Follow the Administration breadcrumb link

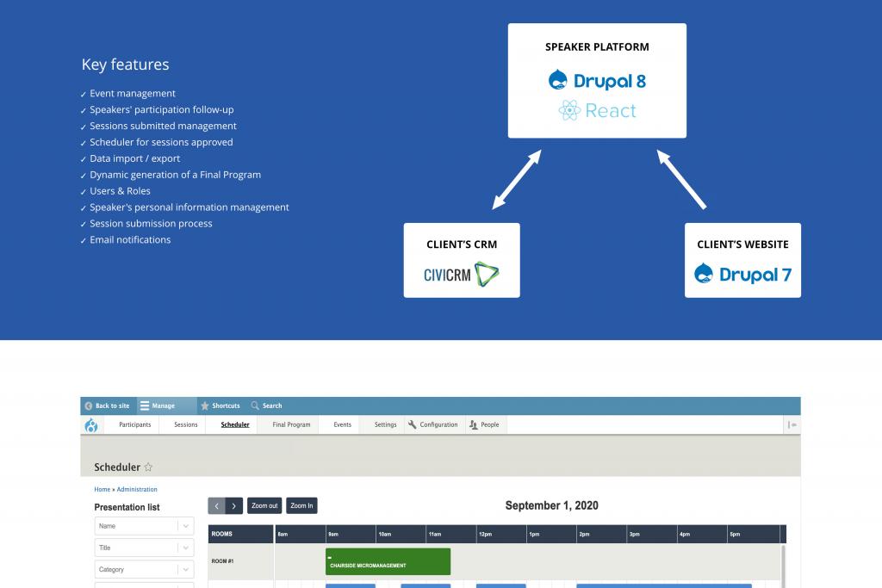[137, 490]
